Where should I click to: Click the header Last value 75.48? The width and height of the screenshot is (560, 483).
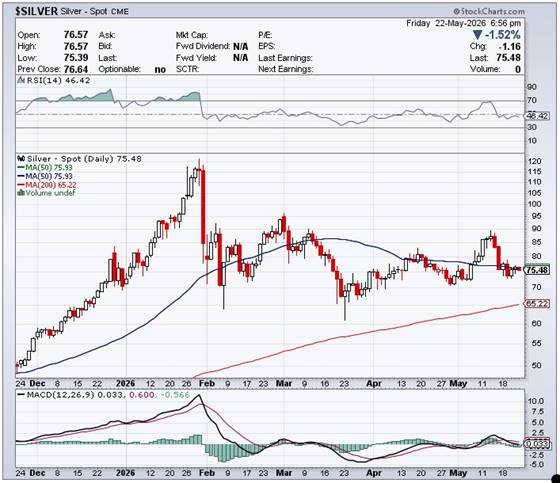tap(509, 58)
